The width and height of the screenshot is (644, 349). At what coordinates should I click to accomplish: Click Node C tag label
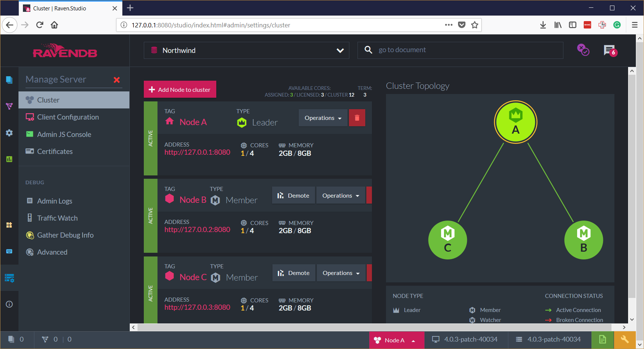[193, 277]
